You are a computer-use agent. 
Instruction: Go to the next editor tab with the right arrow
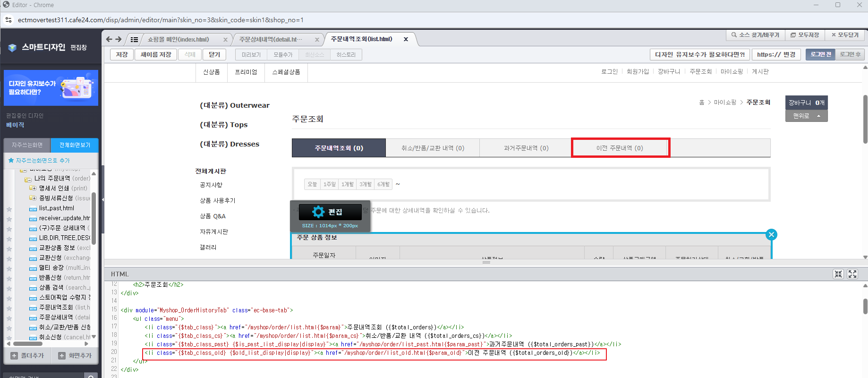click(x=119, y=39)
